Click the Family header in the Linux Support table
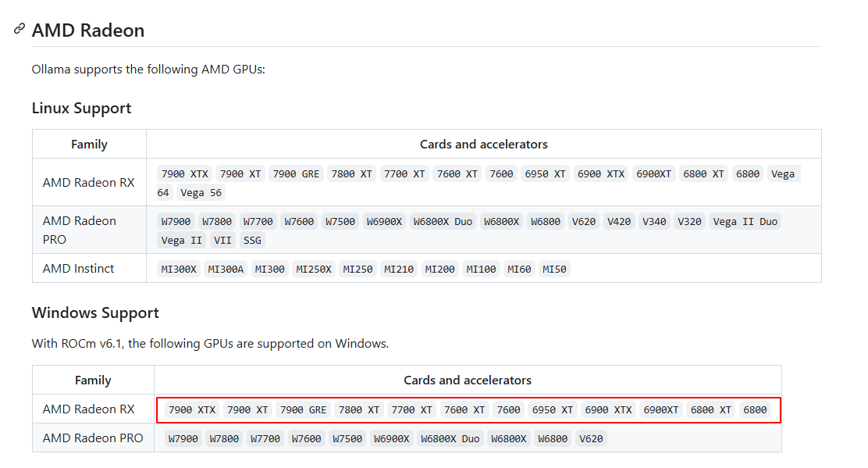 (x=89, y=145)
